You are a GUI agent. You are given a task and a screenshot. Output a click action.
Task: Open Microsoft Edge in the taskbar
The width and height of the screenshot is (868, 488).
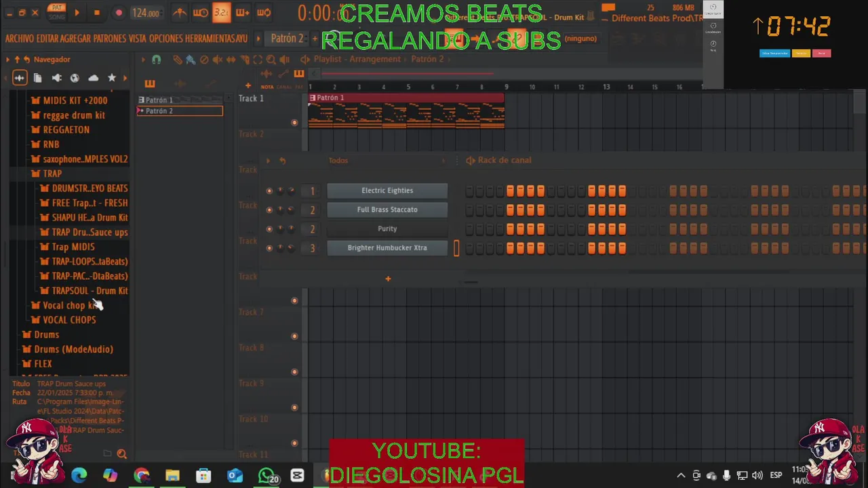point(79,475)
